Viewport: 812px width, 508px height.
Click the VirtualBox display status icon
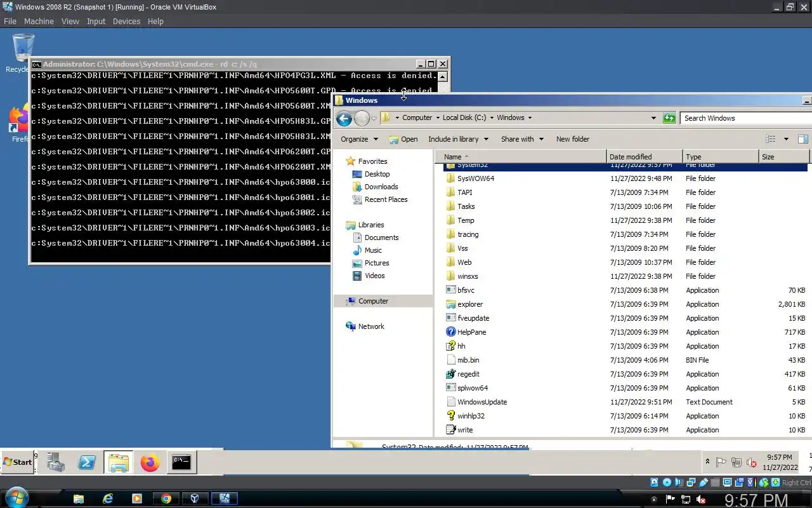click(727, 483)
